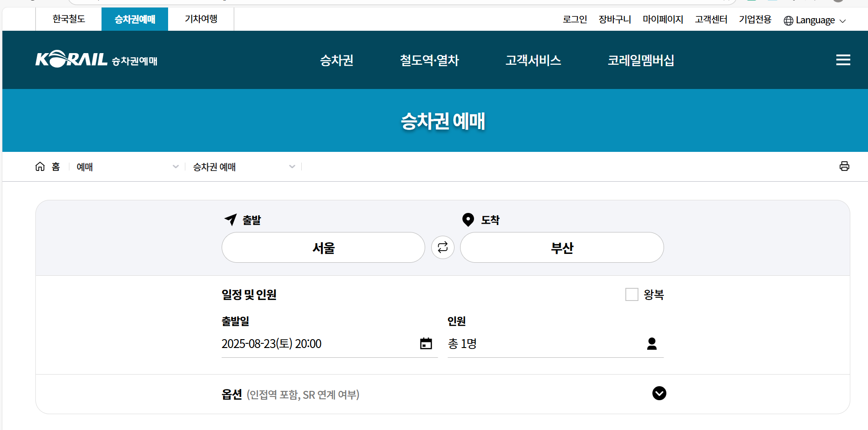This screenshot has width=868, height=430.
Task: Expand the 옵션 section chevron
Action: (x=659, y=394)
